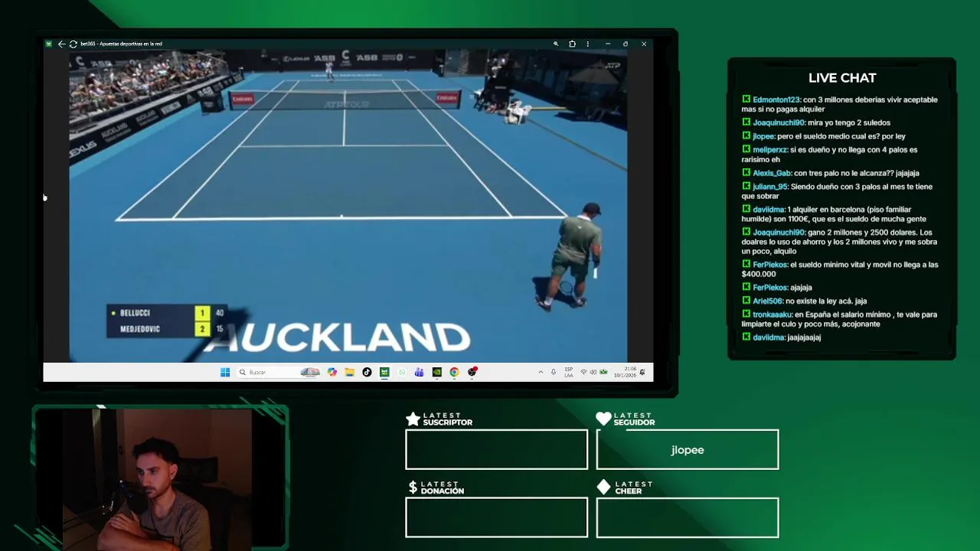Go back in the bet365 window
Image resolution: width=980 pixels, height=551 pixels.
coord(61,44)
